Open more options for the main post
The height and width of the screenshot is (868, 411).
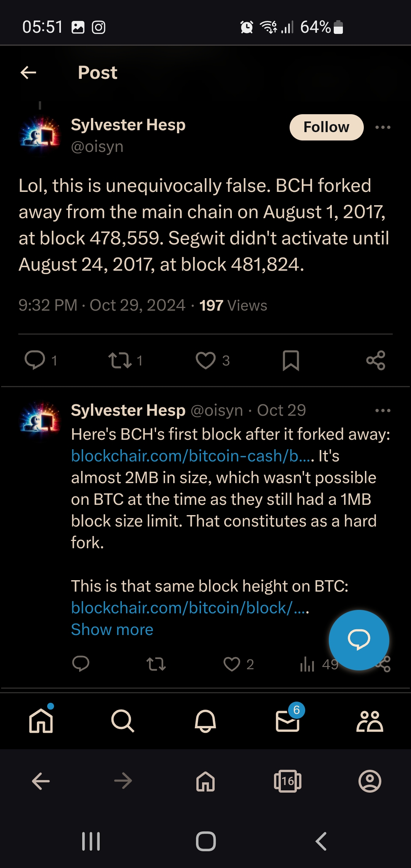click(x=383, y=127)
